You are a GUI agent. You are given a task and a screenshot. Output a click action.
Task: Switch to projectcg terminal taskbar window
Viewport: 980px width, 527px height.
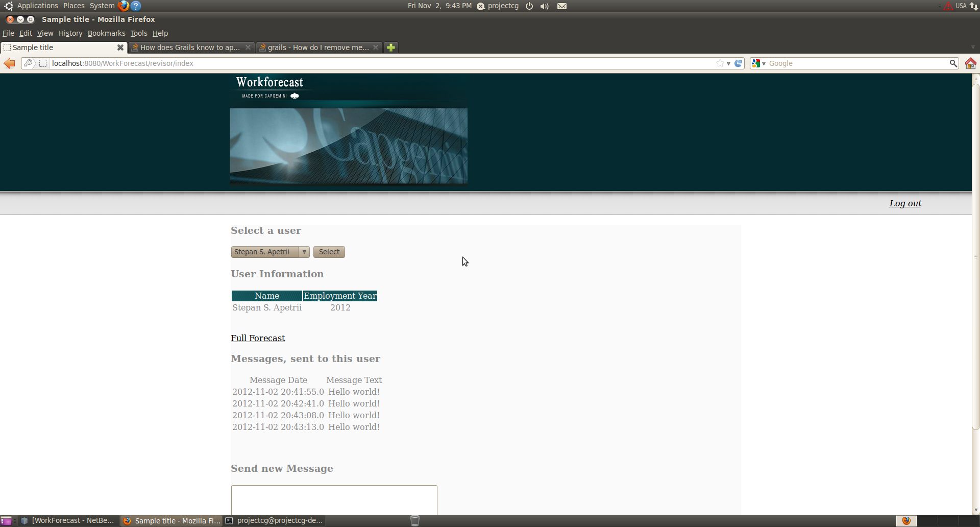pos(275,521)
